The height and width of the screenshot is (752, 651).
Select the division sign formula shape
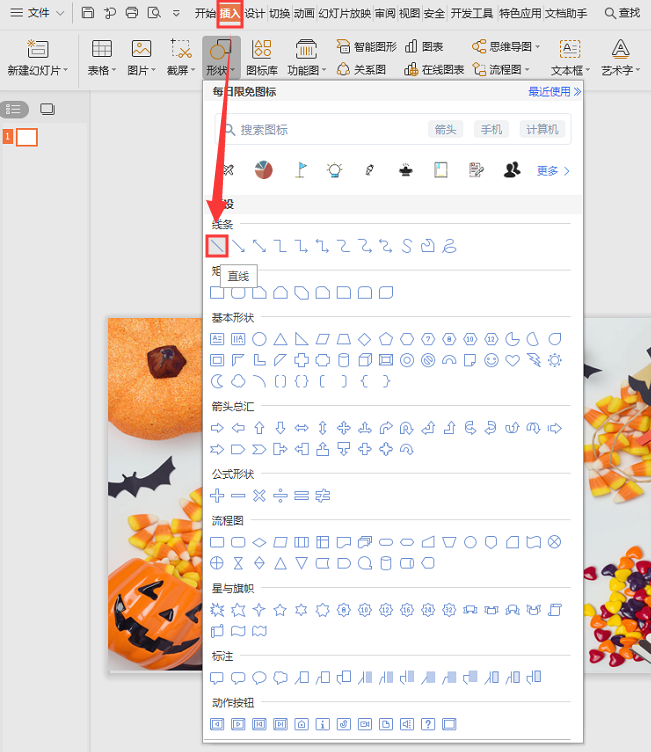pos(281,495)
